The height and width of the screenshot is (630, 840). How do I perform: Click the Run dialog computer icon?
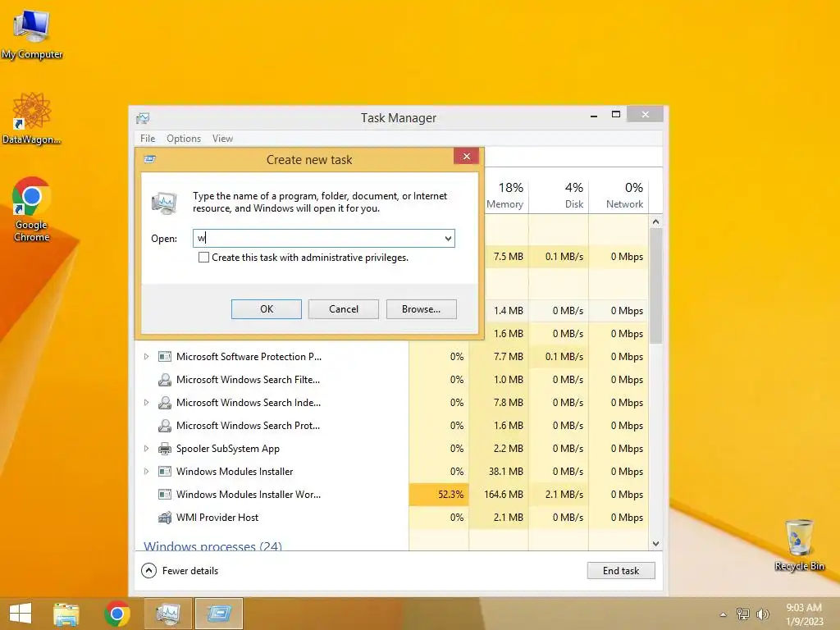pos(165,203)
